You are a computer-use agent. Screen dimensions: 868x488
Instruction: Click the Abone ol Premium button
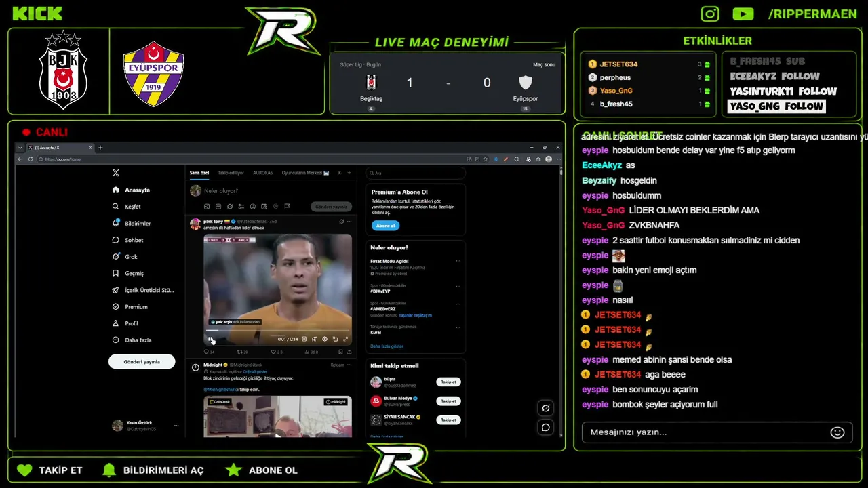[x=385, y=226]
